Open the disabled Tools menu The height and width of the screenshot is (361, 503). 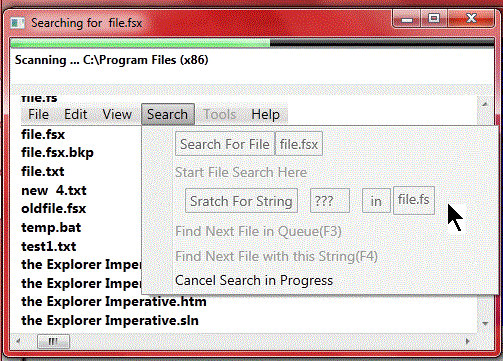[220, 115]
